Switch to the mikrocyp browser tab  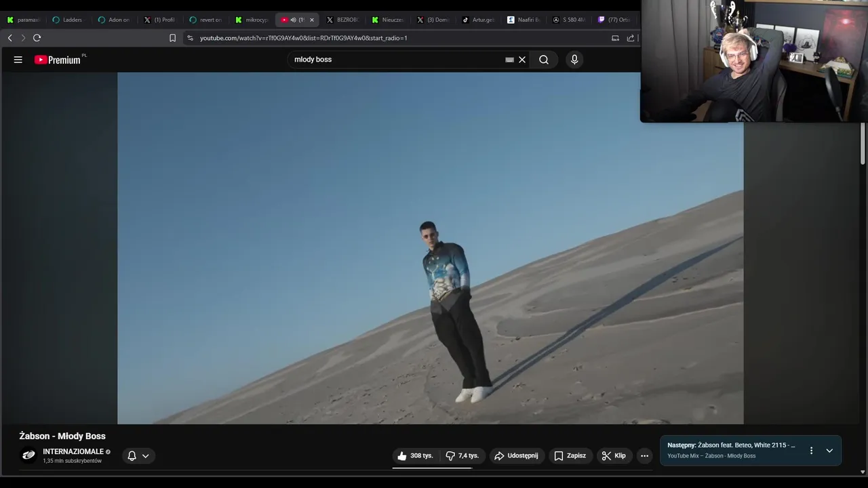[251, 20]
